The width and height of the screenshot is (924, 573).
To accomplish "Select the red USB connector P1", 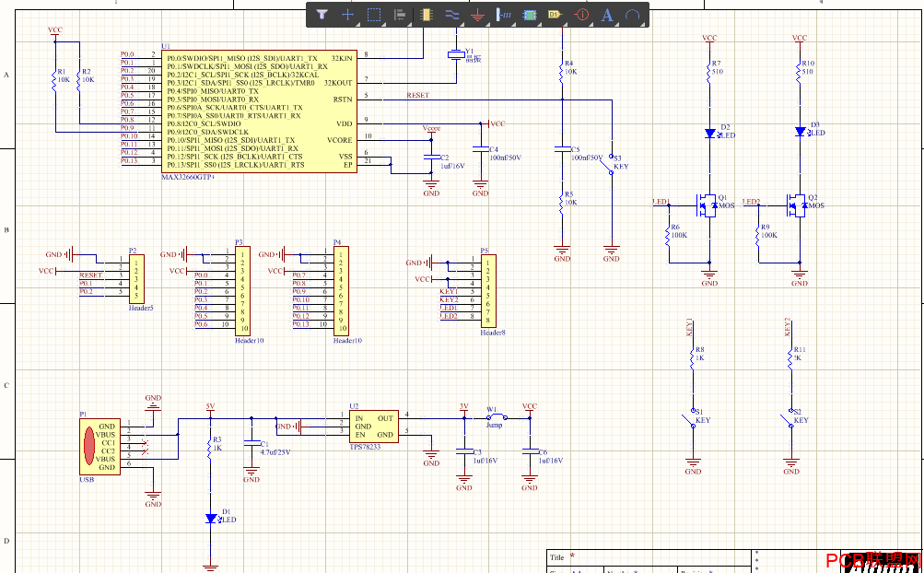I will [x=100, y=447].
